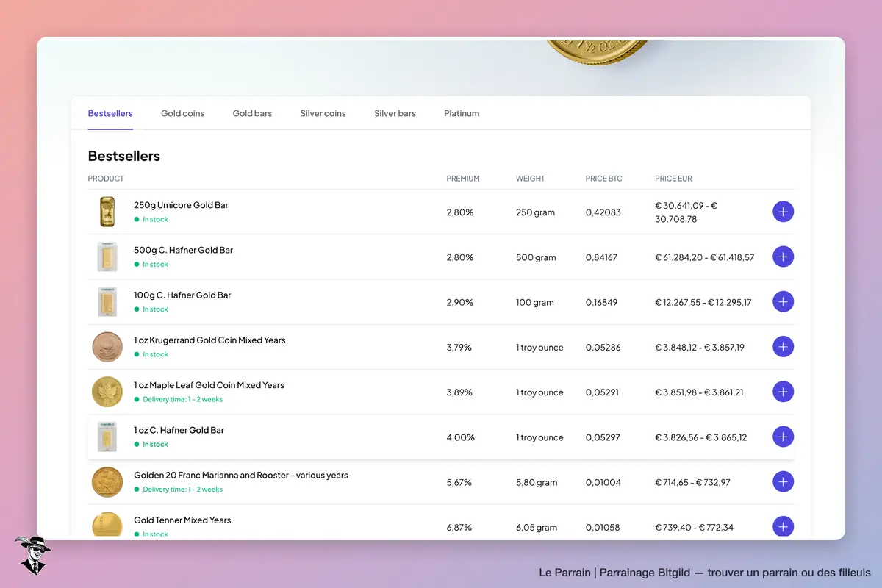Open the Gold Tenner Mixed Years product
Viewport: 882px width, 588px height.
click(182, 520)
